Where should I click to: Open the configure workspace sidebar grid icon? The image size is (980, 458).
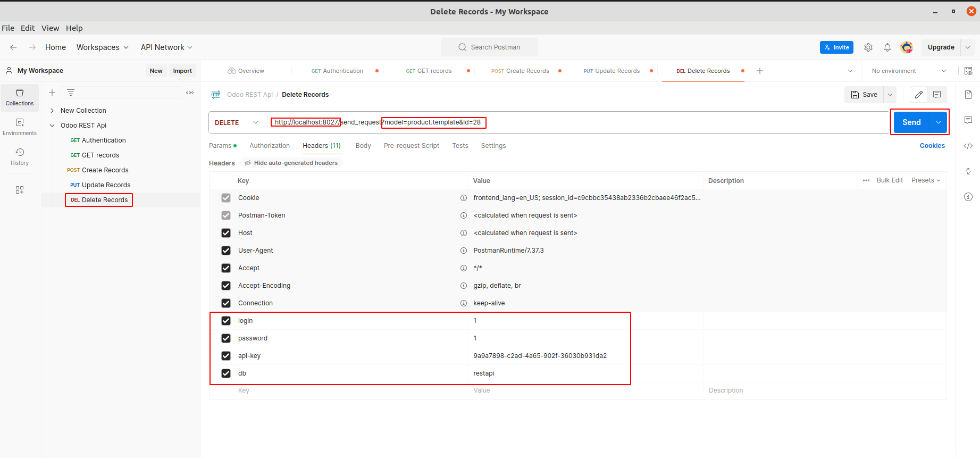pos(20,190)
